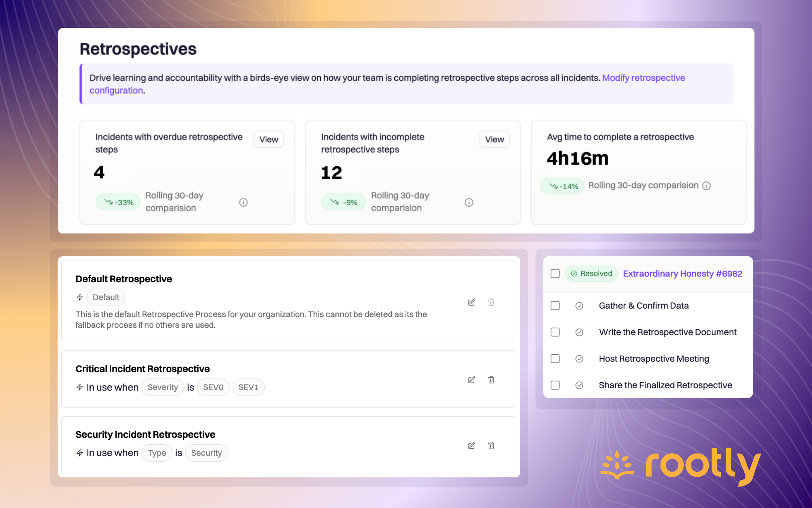Click View on incomplete retrospective steps card

click(x=494, y=139)
